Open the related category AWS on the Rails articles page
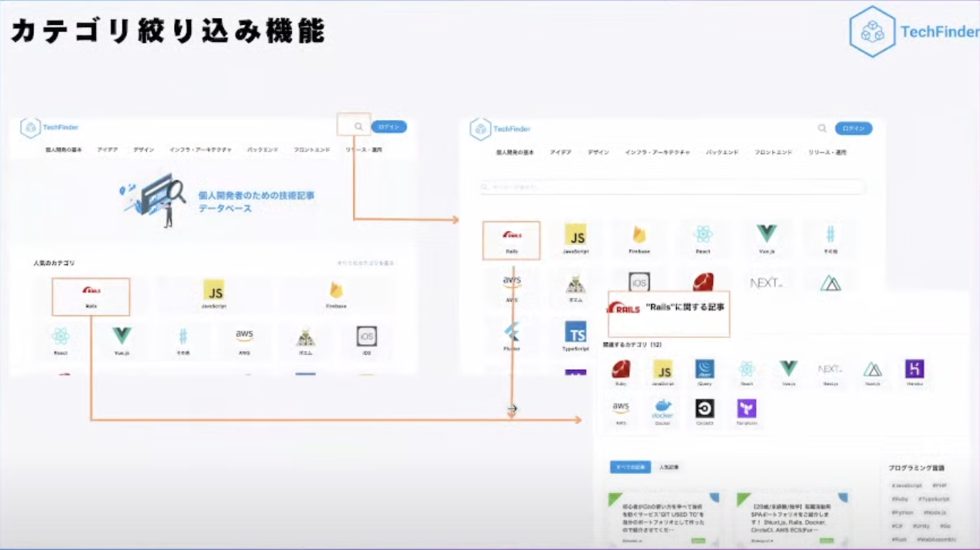The width and height of the screenshot is (980, 550). pos(621,412)
